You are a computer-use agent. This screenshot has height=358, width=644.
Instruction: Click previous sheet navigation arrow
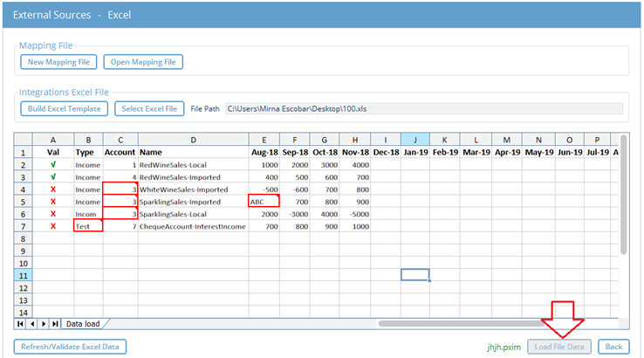(32, 324)
